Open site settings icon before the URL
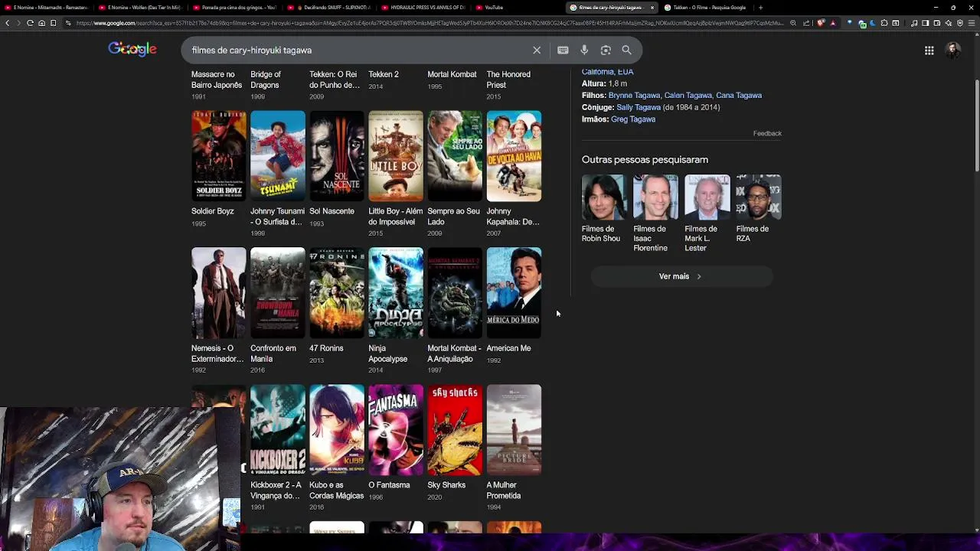Viewport: 980px width, 551px height. [67, 23]
